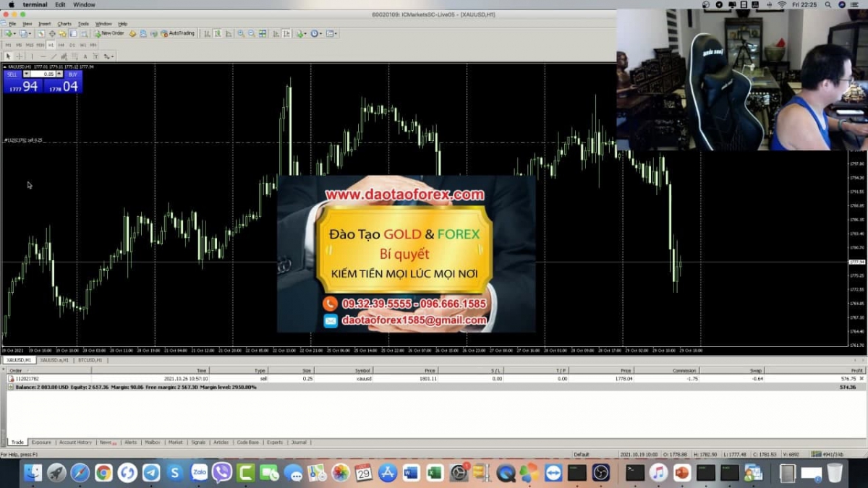This screenshot has height=488, width=868.
Task: Select the W1 timeframe button
Action: [x=82, y=45]
